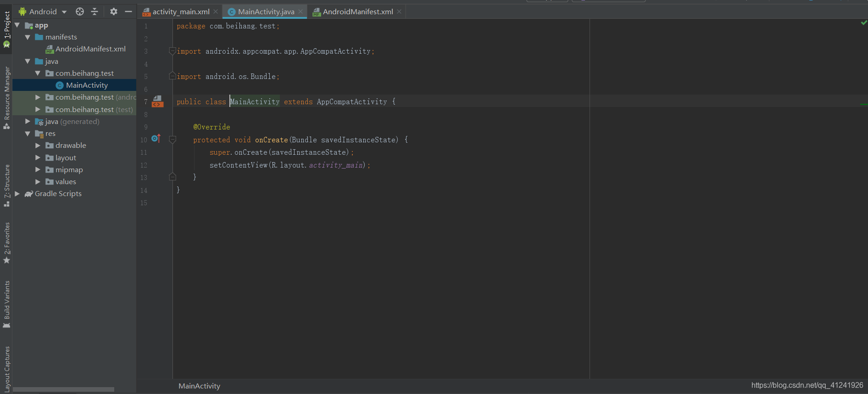This screenshot has height=394, width=868.
Task: Collapse the java folder arrow
Action: click(28, 61)
